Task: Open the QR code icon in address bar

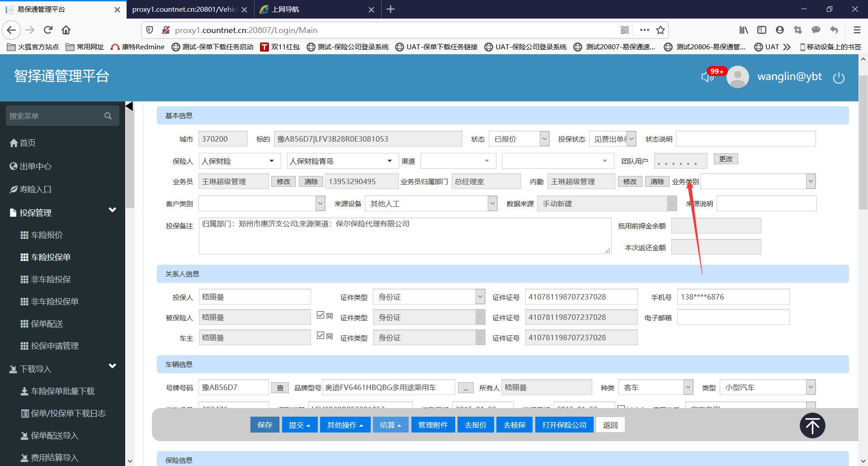Action: [x=625, y=30]
